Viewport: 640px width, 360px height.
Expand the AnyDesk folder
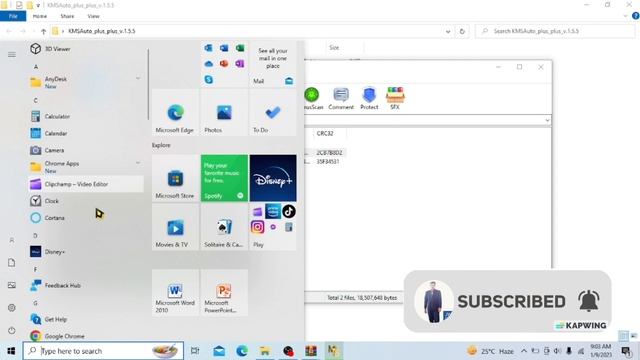tap(86, 82)
